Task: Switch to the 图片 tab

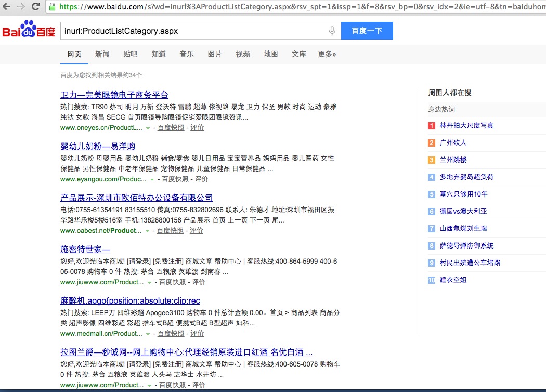Action: (x=214, y=54)
